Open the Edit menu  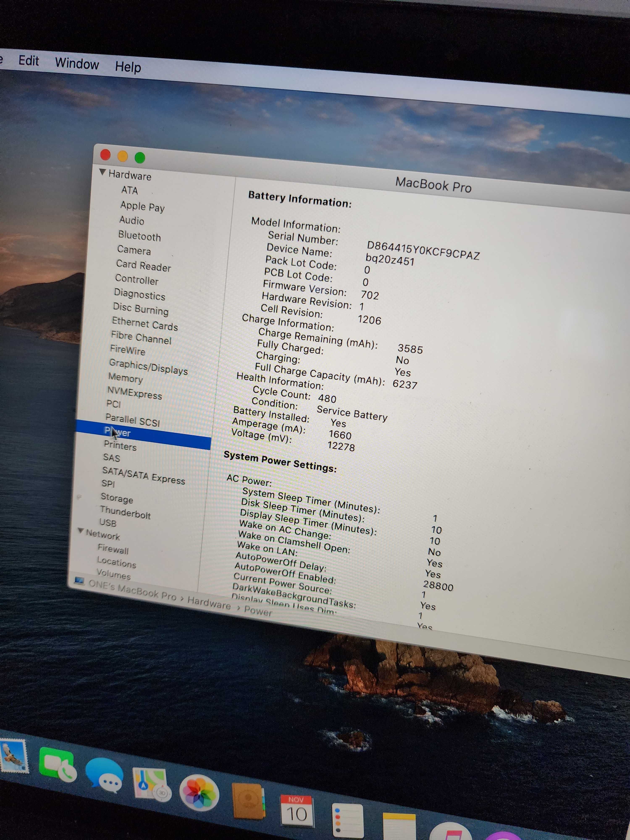[29, 60]
